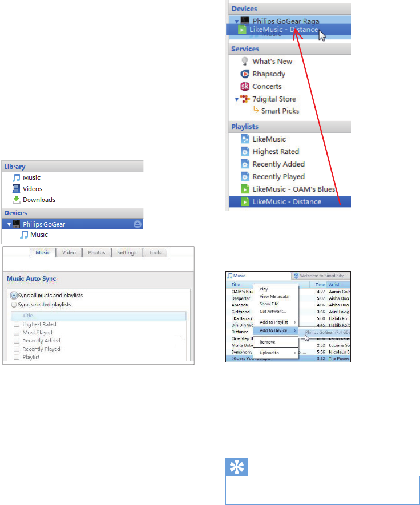This screenshot has height=505, width=420.
Task: Click the Library section header
Action: pyautogui.click(x=72, y=167)
